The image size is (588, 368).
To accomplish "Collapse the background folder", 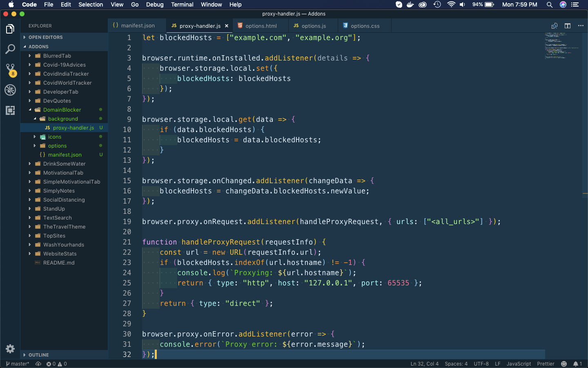I will pyautogui.click(x=64, y=119).
